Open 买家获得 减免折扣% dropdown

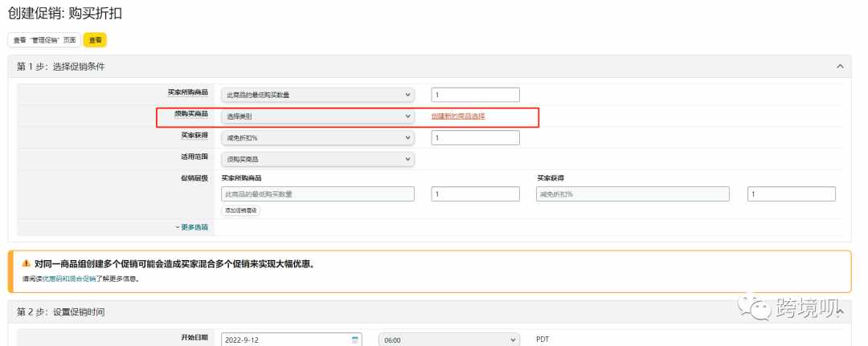coord(317,137)
